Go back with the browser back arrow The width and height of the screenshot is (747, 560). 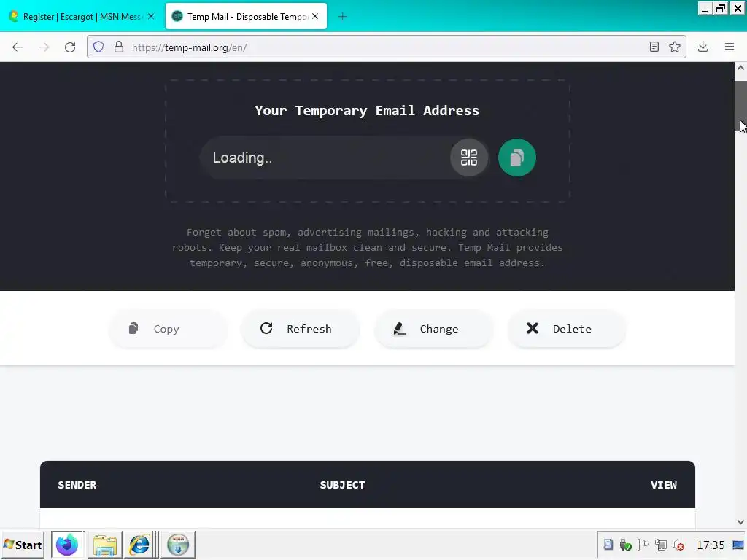(x=18, y=47)
